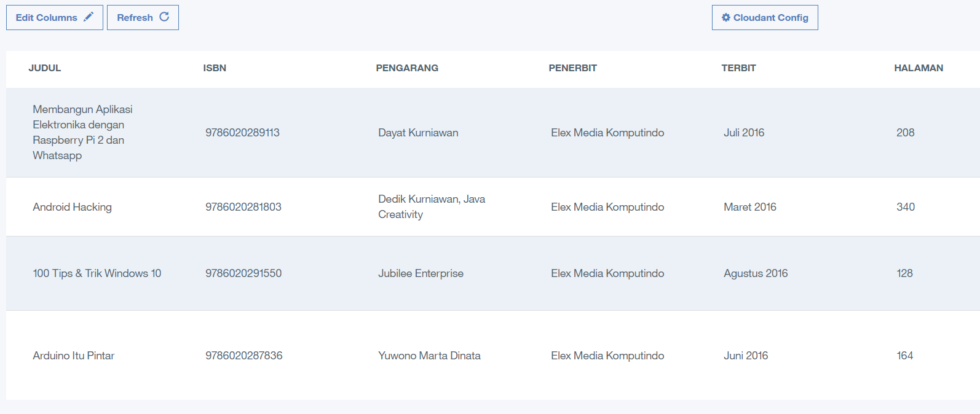Select the Arduino Itu Pintar row title
This screenshot has height=414, width=980.
coord(74,356)
